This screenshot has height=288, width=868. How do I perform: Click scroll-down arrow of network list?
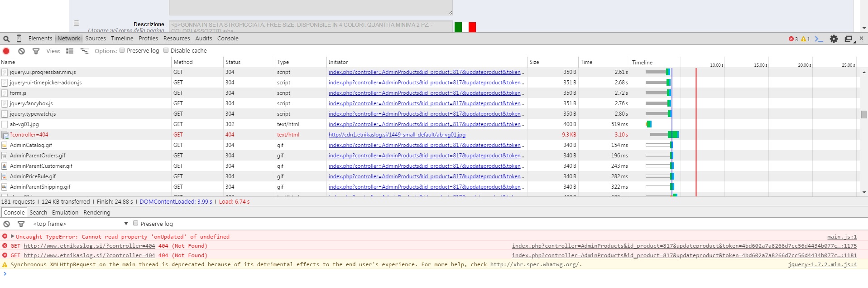(864, 192)
